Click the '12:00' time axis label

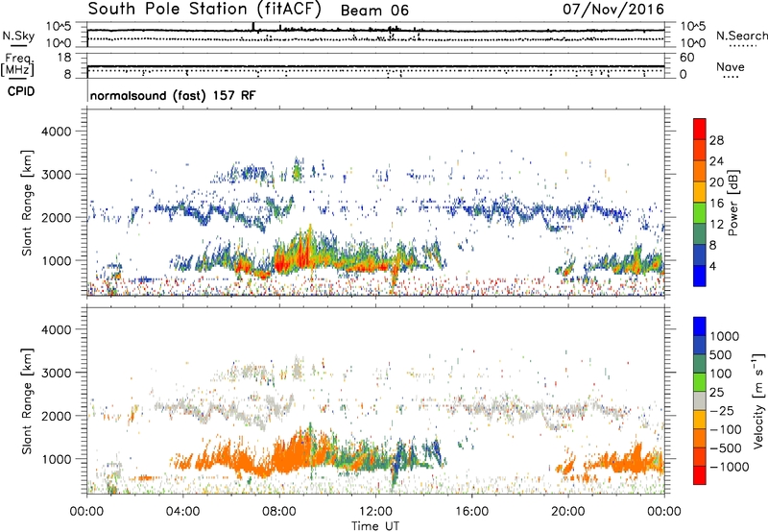(375, 512)
